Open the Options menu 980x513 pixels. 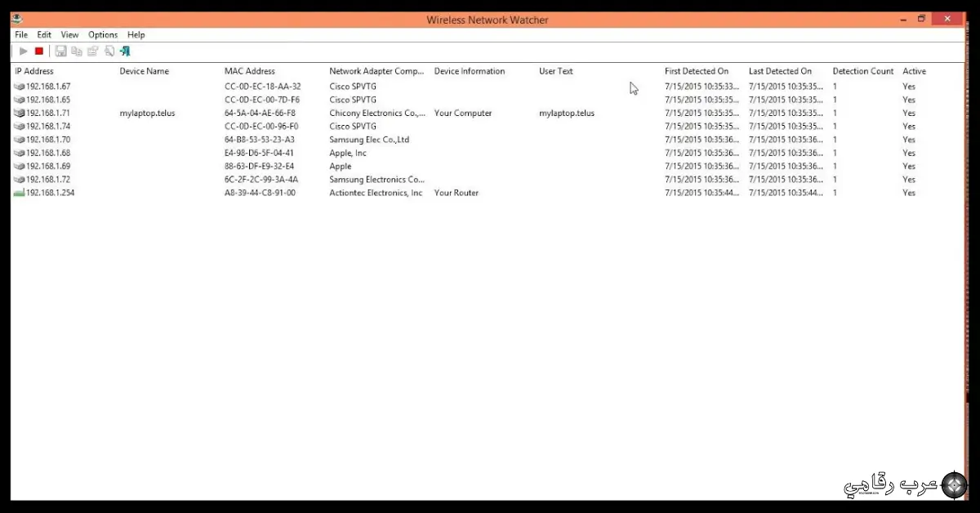pyautogui.click(x=102, y=34)
